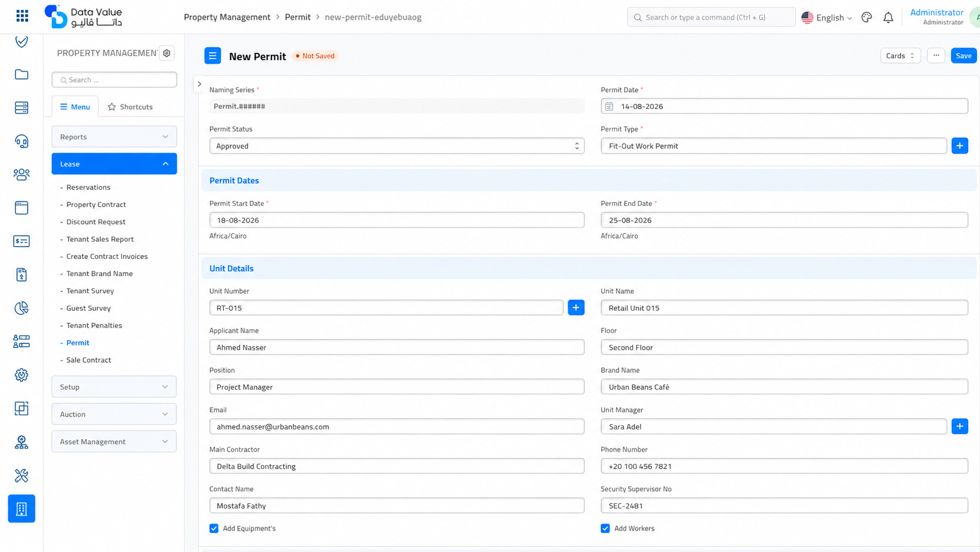
Task: Open the headset support sidebar icon
Action: [x=22, y=141]
